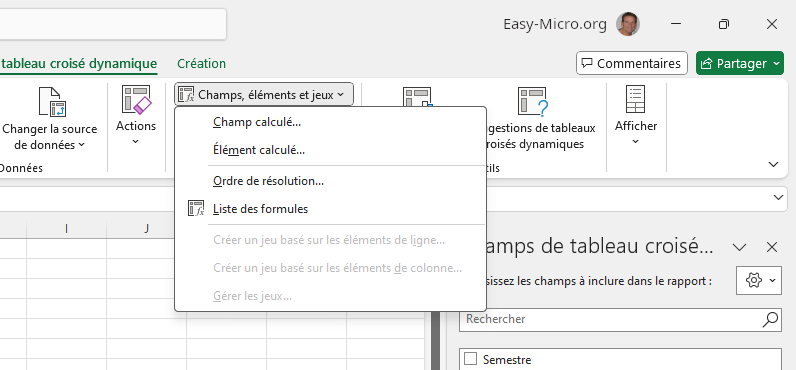Click the Easy-Micro.org account avatar
796x370 pixels.
click(627, 24)
